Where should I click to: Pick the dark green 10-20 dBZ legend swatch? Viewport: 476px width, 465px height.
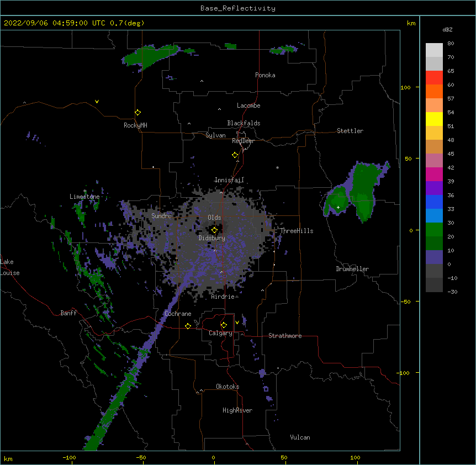coord(434,244)
